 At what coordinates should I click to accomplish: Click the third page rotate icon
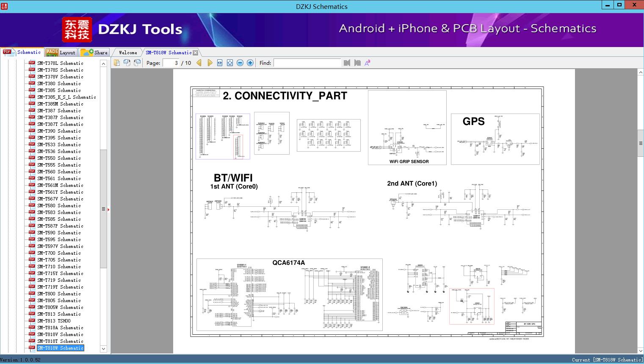tap(137, 63)
